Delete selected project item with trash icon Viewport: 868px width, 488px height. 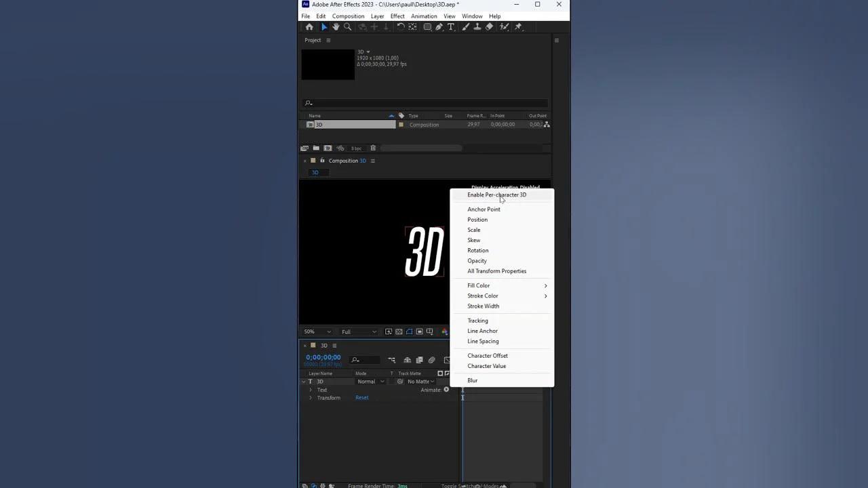click(x=373, y=148)
